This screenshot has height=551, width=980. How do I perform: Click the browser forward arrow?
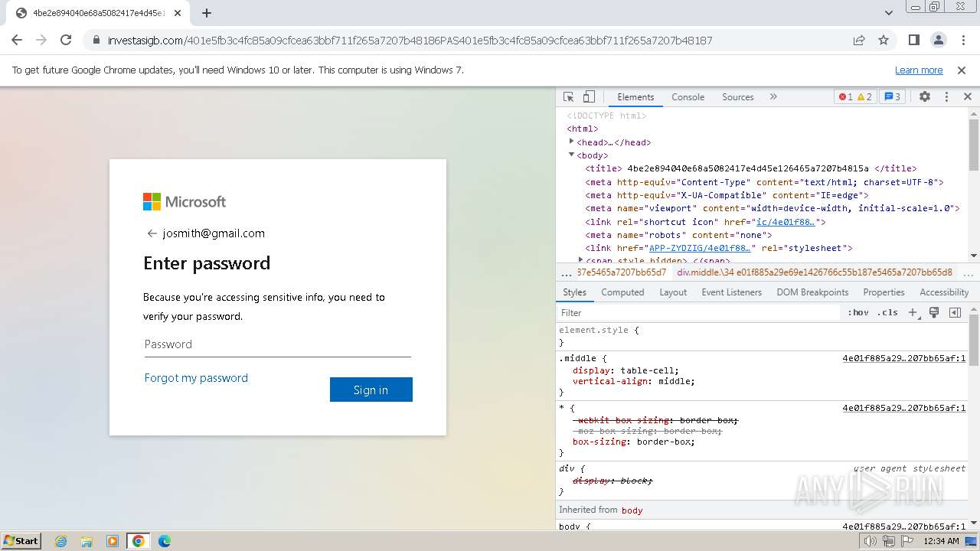[x=41, y=41]
